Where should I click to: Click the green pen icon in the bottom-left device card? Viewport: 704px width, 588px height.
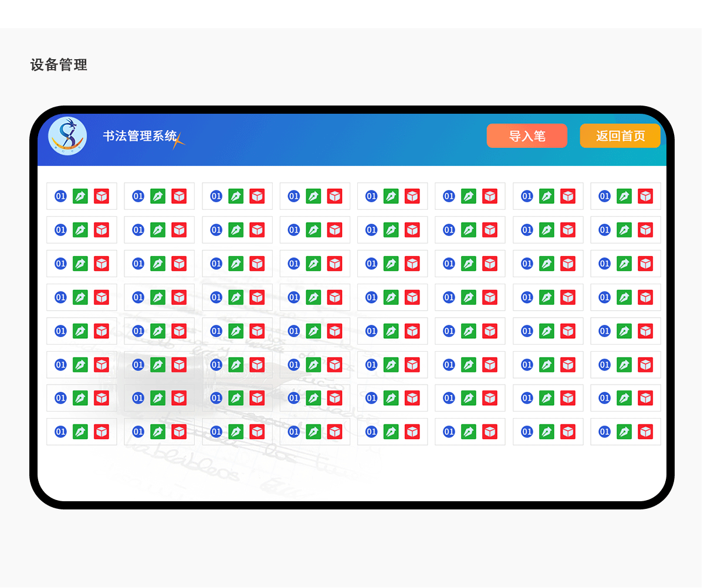pyautogui.click(x=80, y=432)
